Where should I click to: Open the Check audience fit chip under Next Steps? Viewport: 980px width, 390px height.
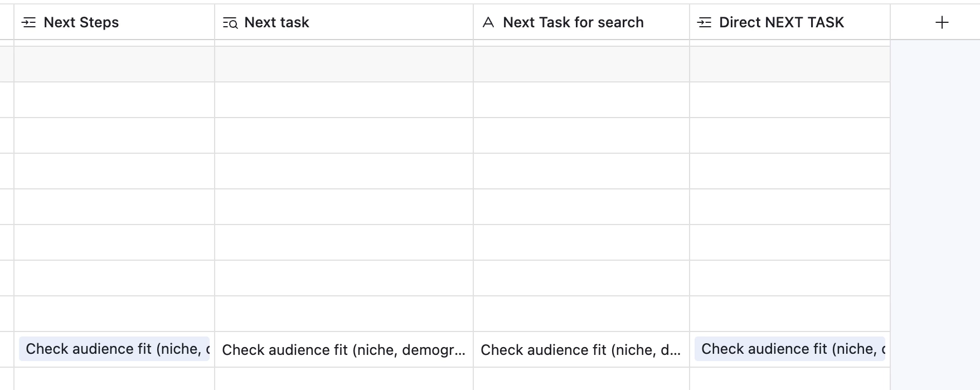point(114,349)
